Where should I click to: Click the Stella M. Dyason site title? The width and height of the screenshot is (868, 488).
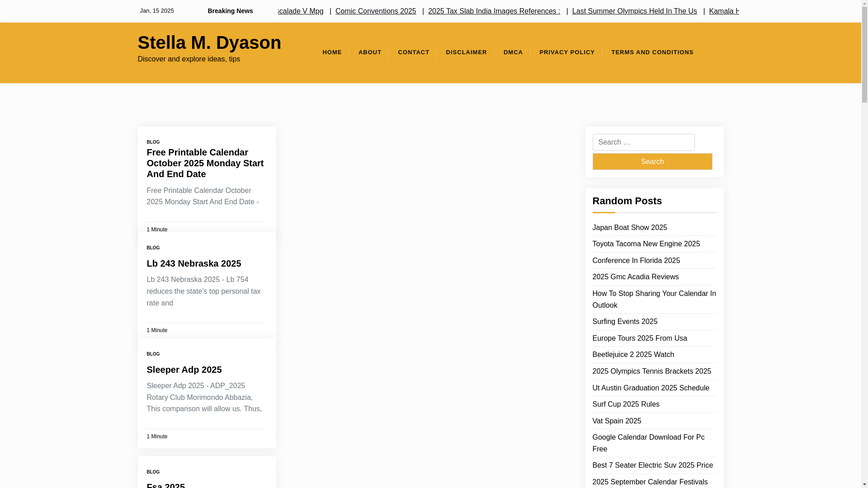coord(209,42)
